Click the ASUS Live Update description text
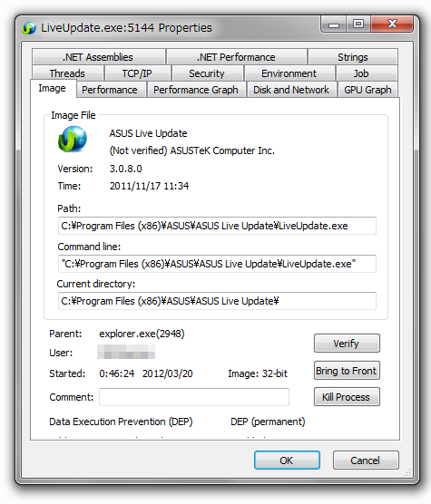431x504 pixels. click(x=148, y=133)
